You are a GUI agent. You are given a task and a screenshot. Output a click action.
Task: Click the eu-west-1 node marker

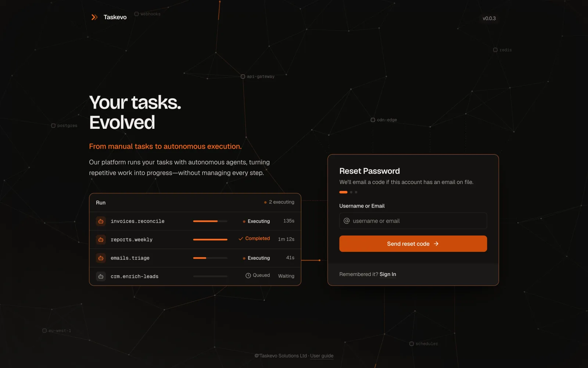click(x=44, y=330)
